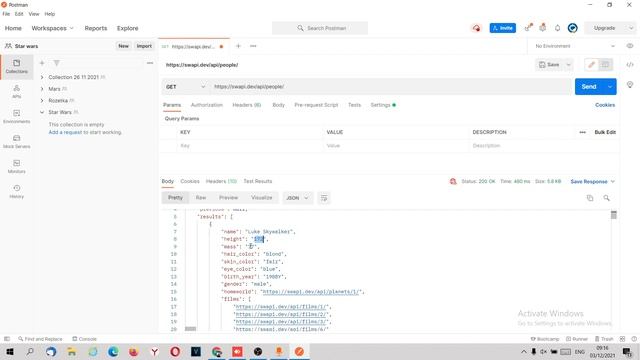Open the Help menu
Viewport: 640px width, 360px height.
pyautogui.click(x=49, y=14)
